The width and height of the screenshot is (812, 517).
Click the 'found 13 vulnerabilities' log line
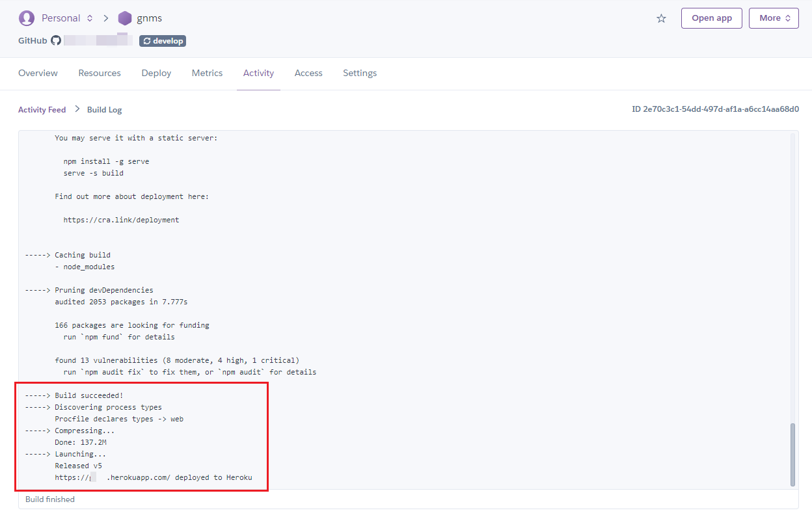[x=177, y=360]
